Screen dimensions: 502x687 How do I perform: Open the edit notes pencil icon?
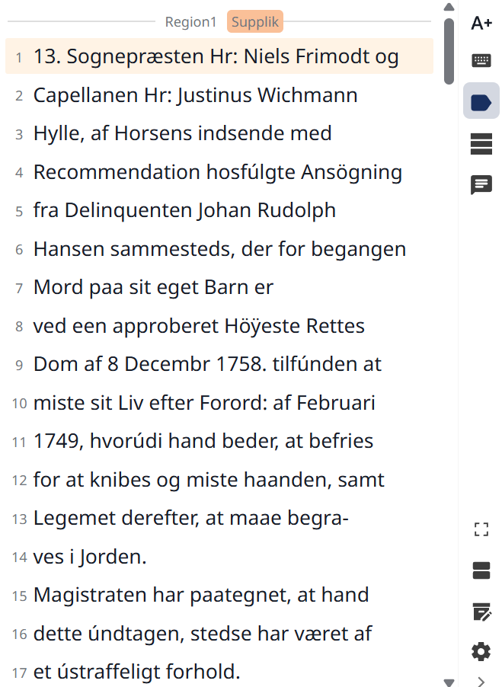[x=481, y=612]
